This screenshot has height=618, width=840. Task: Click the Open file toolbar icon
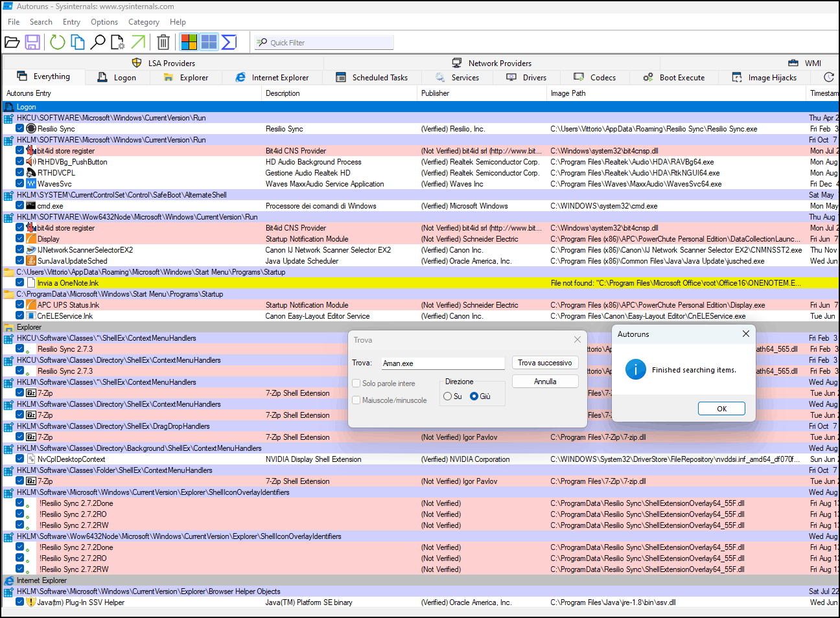[12, 43]
